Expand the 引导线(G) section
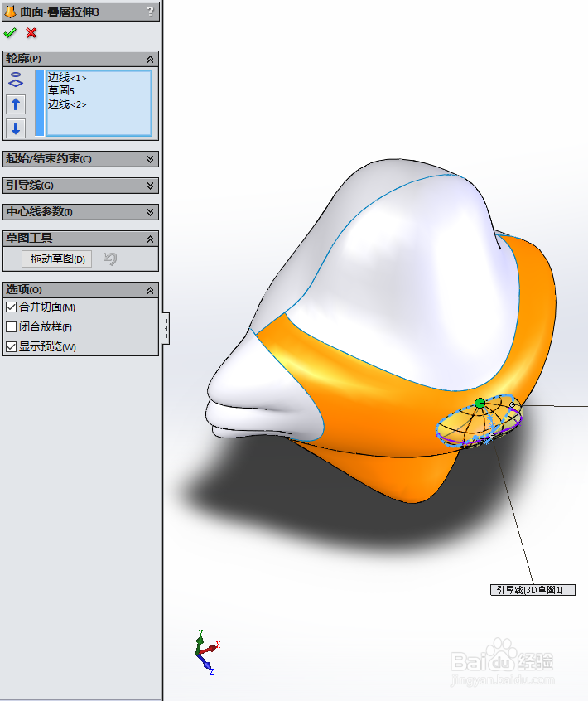The height and width of the screenshot is (701, 588). 150,186
